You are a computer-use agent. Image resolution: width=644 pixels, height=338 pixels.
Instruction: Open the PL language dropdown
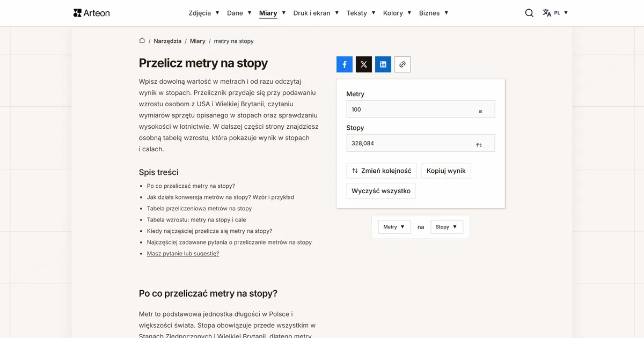pos(561,13)
